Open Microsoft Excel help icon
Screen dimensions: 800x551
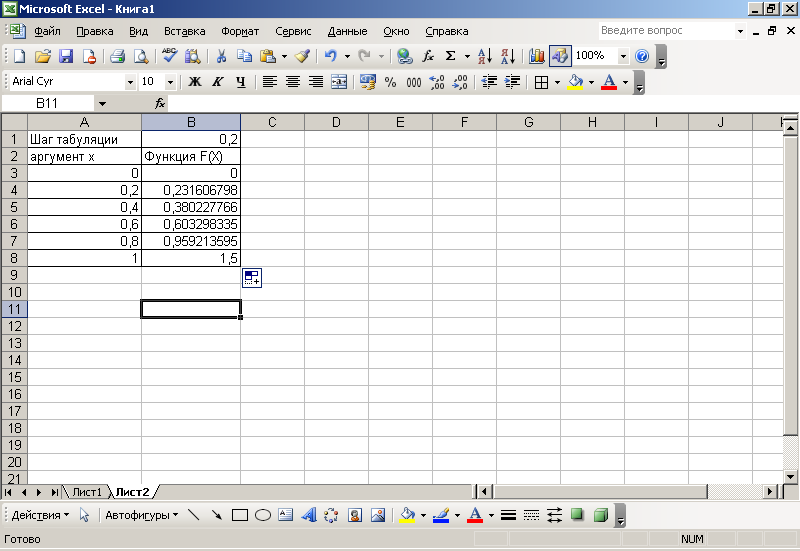tap(642, 56)
